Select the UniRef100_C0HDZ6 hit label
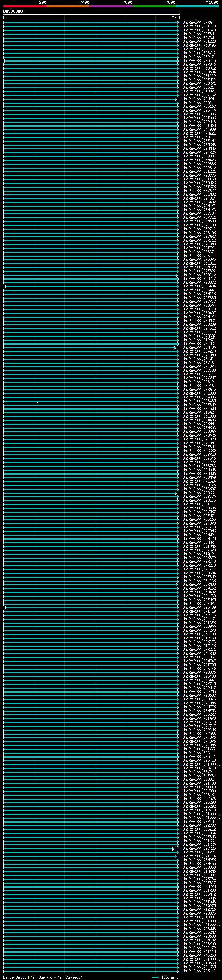This screenshot has width=222, height=980. [199, 699]
